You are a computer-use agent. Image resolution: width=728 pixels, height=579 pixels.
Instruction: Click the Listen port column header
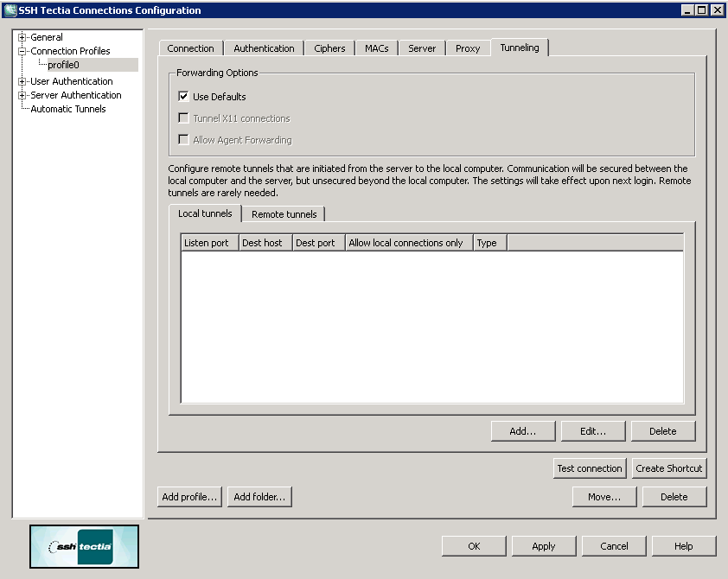point(208,243)
